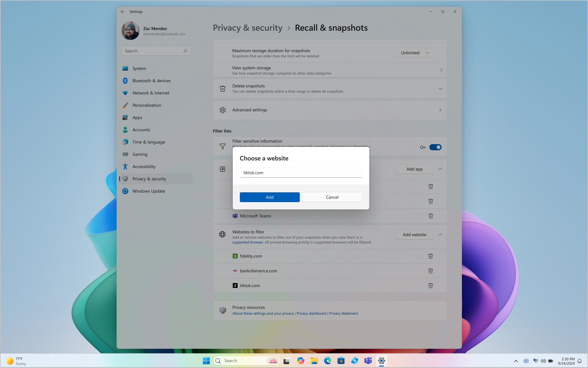Open the Maximum storage duration dropdown
Image resolution: width=588 pixels, height=368 pixels.
tap(414, 52)
